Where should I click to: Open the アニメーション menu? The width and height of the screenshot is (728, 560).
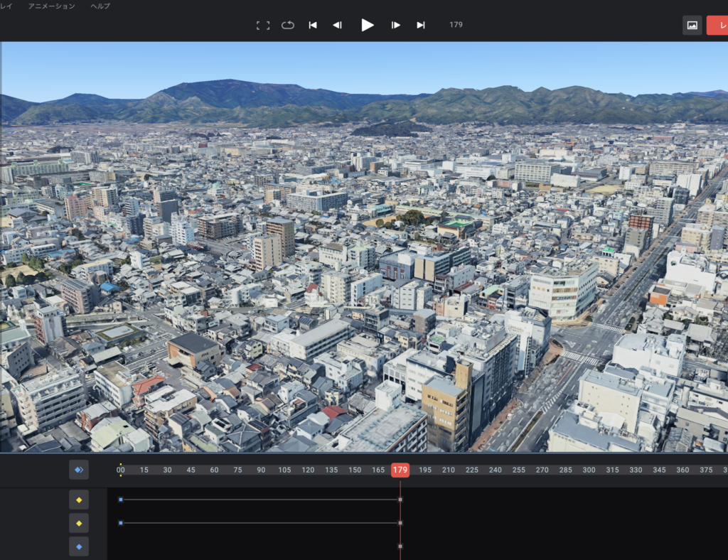click(x=51, y=6)
